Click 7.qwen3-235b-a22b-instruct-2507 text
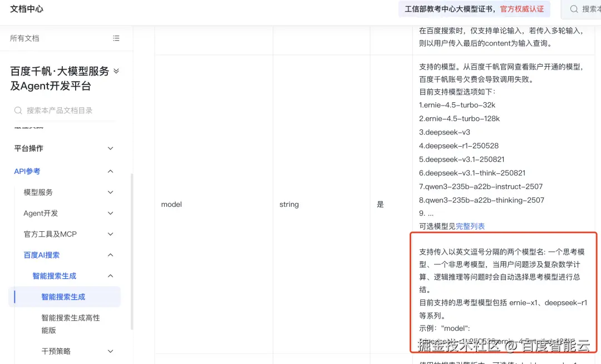This screenshot has width=601, height=364. (x=481, y=186)
